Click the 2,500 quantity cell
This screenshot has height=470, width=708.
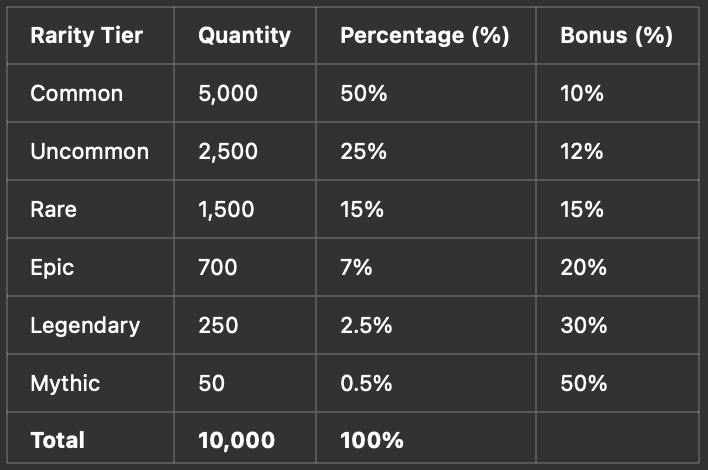pyautogui.click(x=228, y=152)
